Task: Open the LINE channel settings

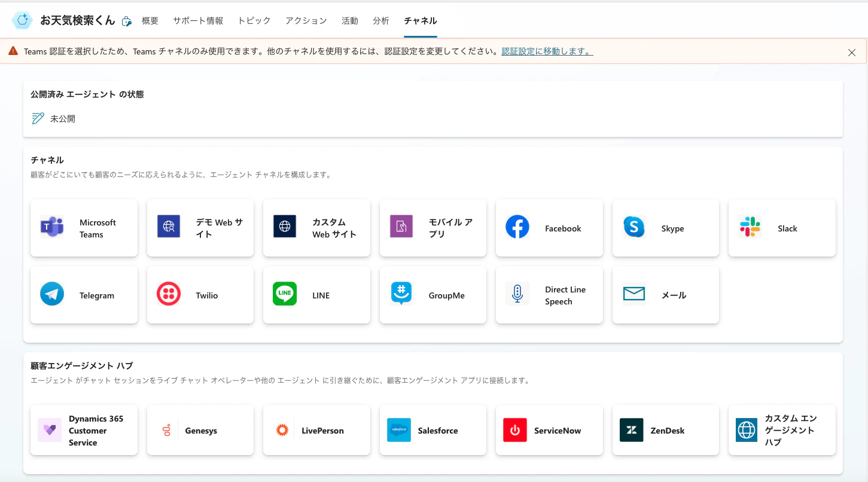Action: pos(316,295)
